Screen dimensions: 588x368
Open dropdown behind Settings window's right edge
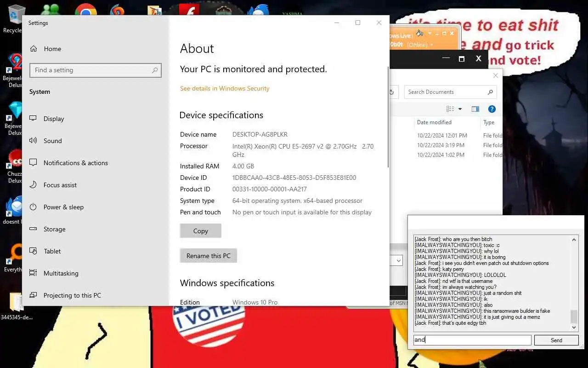tap(398, 260)
